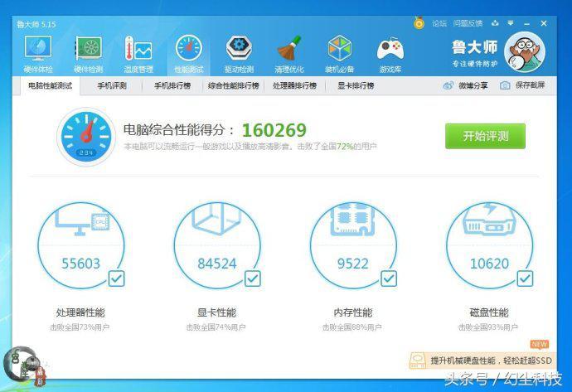Click the 微博分享 share label
Viewport: 572px width, 392px height.
click(x=473, y=85)
